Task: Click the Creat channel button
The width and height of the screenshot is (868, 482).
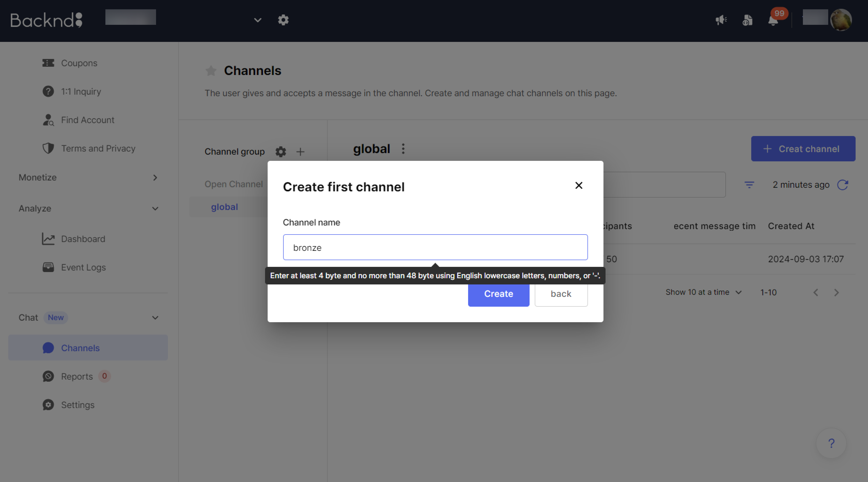Action: point(803,149)
